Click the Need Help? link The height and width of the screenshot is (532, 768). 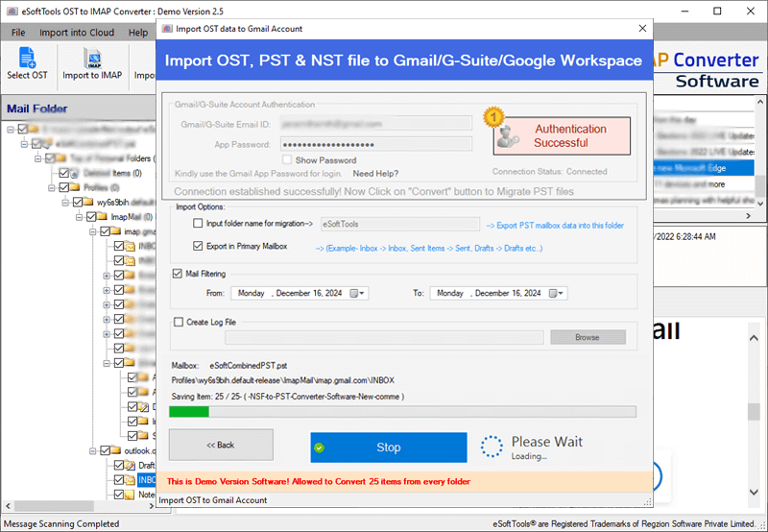[375, 174]
